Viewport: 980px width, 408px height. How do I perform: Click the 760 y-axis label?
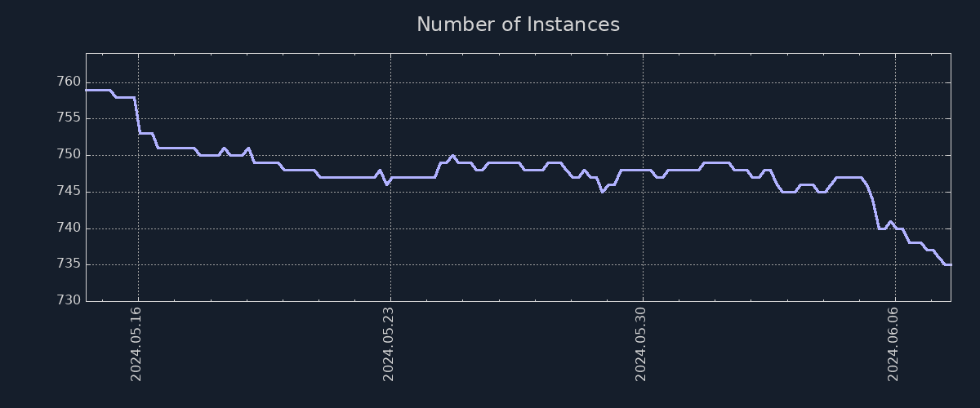(x=69, y=82)
